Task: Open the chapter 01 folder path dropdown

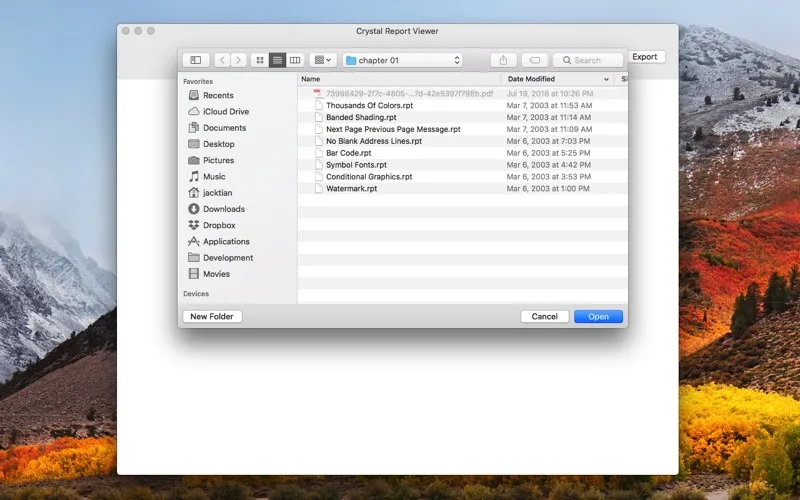Action: [x=403, y=60]
